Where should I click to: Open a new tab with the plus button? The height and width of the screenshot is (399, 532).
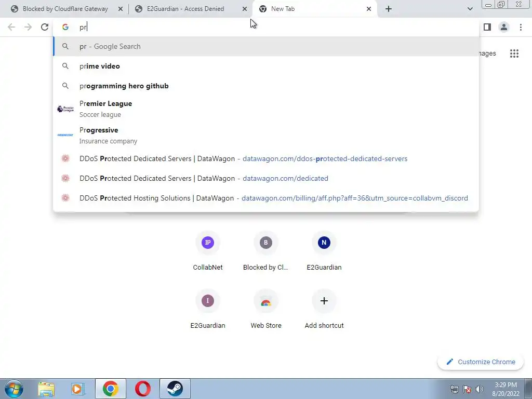coord(389,9)
